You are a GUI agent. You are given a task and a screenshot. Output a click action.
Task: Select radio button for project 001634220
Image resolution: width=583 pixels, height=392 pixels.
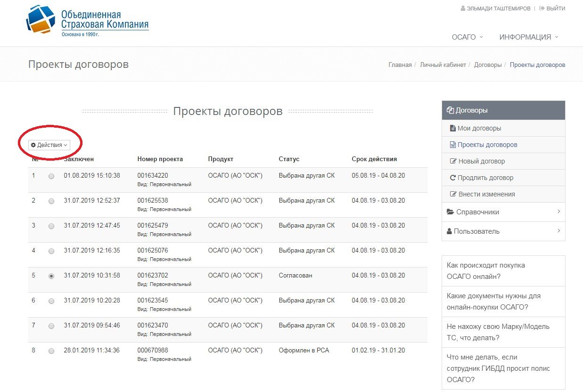[51, 176]
